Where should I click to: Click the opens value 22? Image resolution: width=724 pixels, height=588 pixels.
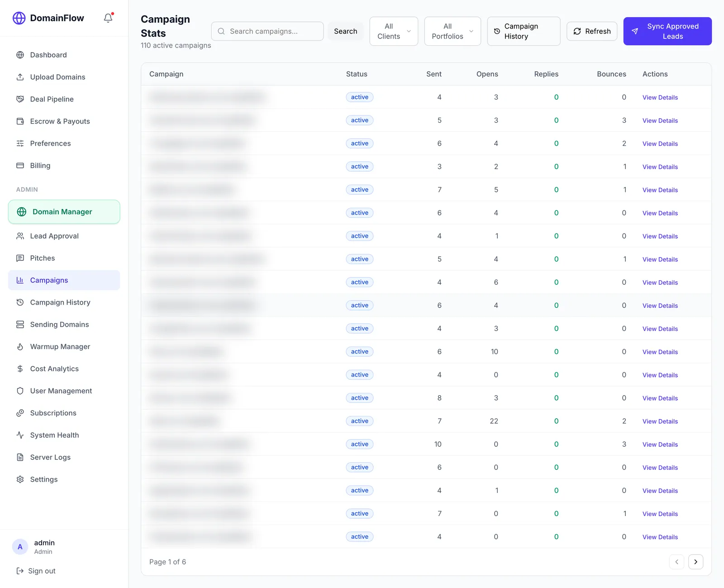(x=494, y=421)
